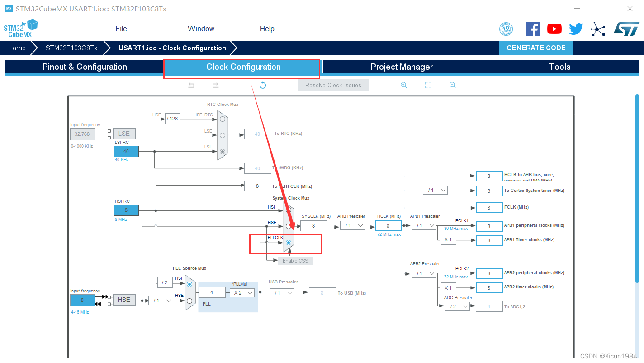Click the 10-year anniversary badge icon

point(506,29)
